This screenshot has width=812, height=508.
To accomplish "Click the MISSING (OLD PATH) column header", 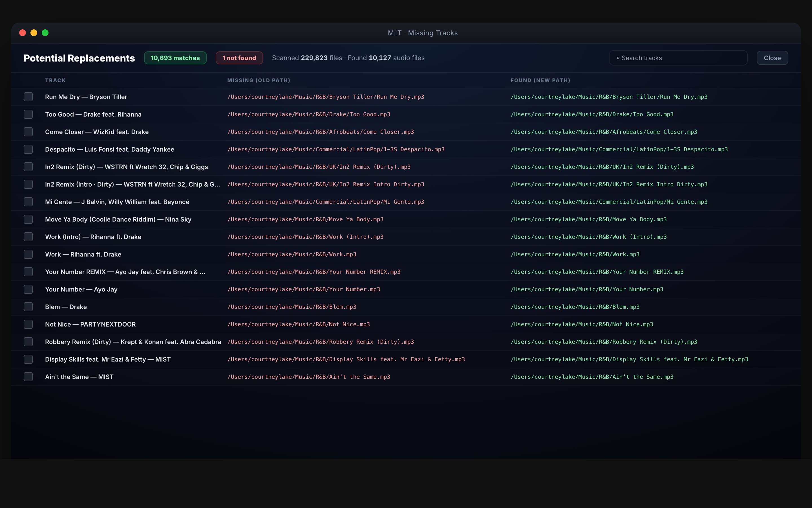I will (259, 80).
